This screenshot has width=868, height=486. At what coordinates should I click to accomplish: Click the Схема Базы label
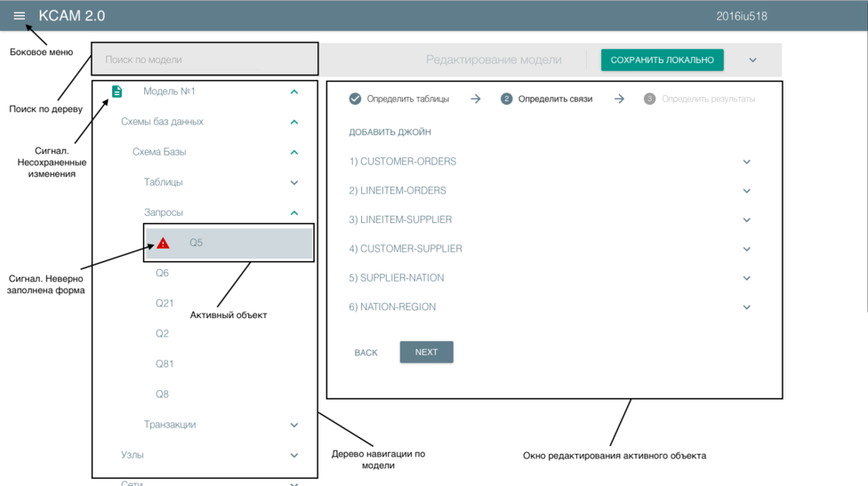point(159,152)
